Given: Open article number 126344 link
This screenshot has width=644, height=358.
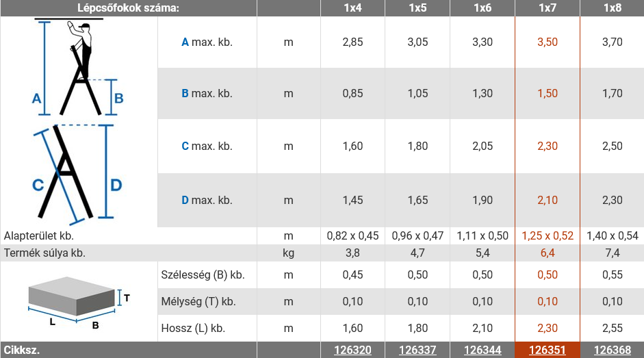Looking at the screenshot, I should (x=482, y=350).
